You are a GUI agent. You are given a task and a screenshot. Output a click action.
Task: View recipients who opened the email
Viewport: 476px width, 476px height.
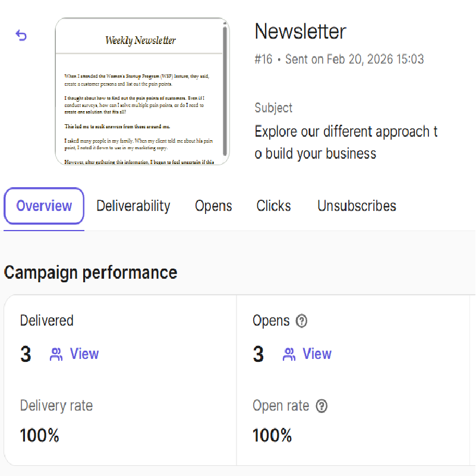coord(317,354)
